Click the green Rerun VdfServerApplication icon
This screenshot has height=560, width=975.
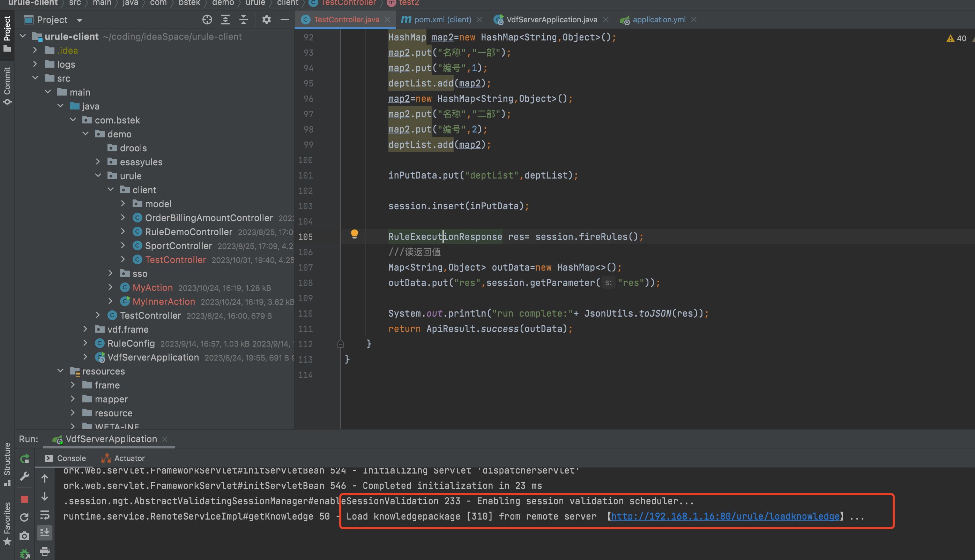point(24,459)
